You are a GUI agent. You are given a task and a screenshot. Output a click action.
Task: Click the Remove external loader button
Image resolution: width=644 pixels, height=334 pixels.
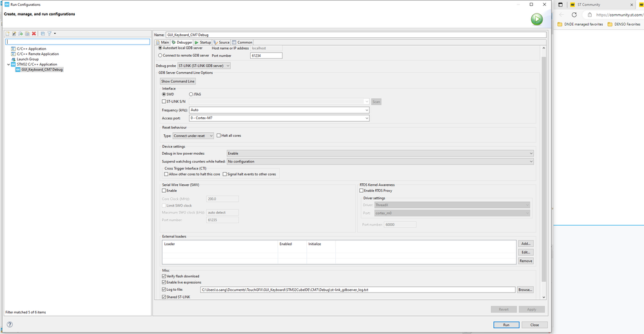(x=526, y=261)
